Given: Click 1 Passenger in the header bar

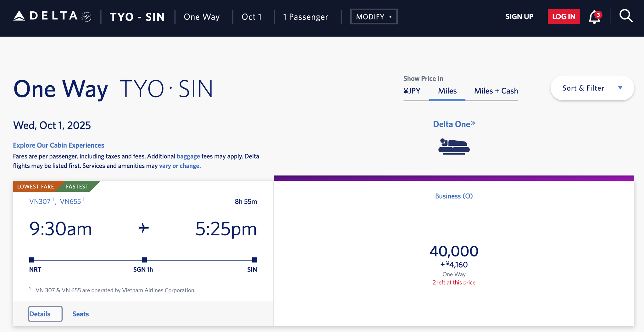Looking at the screenshot, I should 305,17.
